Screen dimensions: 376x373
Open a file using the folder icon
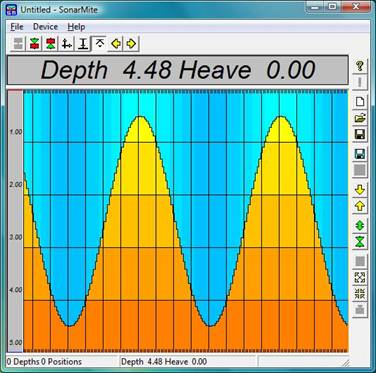point(360,118)
